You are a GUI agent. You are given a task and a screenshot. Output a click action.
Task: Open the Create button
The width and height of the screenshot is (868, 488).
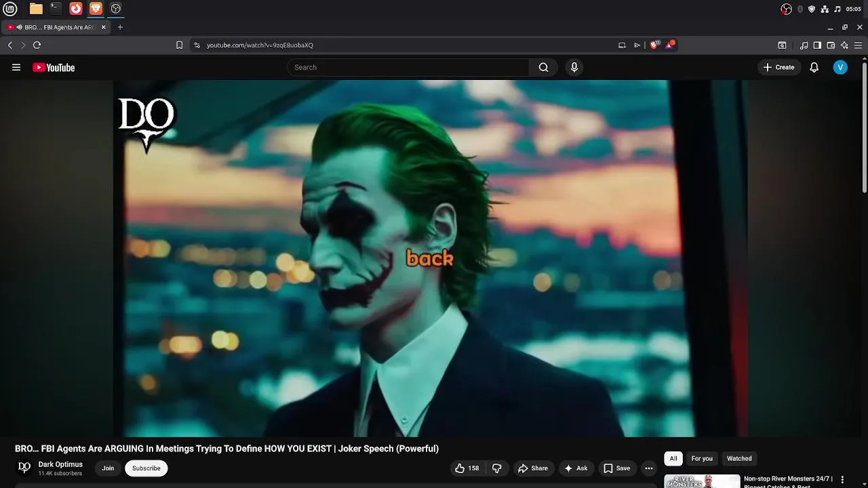coord(778,67)
